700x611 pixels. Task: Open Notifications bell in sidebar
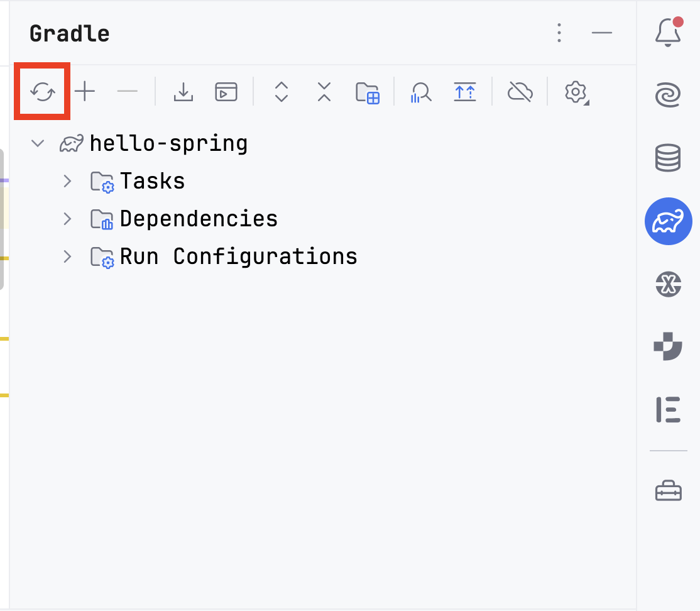tap(669, 31)
